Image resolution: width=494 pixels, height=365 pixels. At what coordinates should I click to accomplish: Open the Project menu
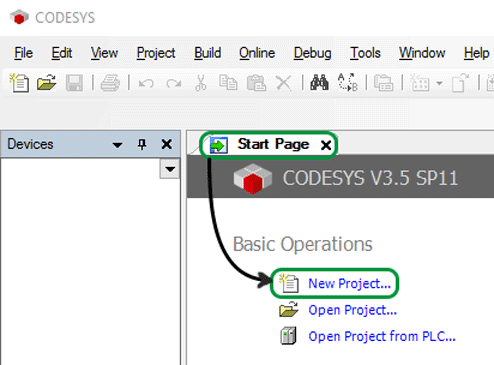point(156,53)
